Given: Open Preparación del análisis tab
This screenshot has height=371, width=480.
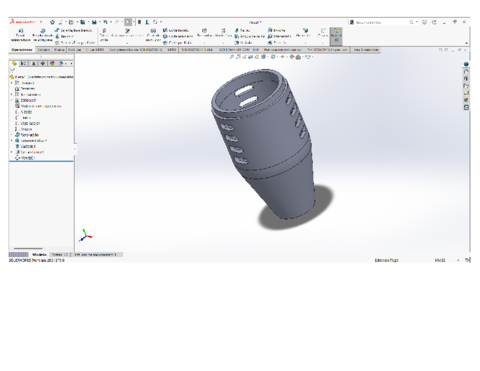Looking at the screenshot, I should (x=283, y=50).
